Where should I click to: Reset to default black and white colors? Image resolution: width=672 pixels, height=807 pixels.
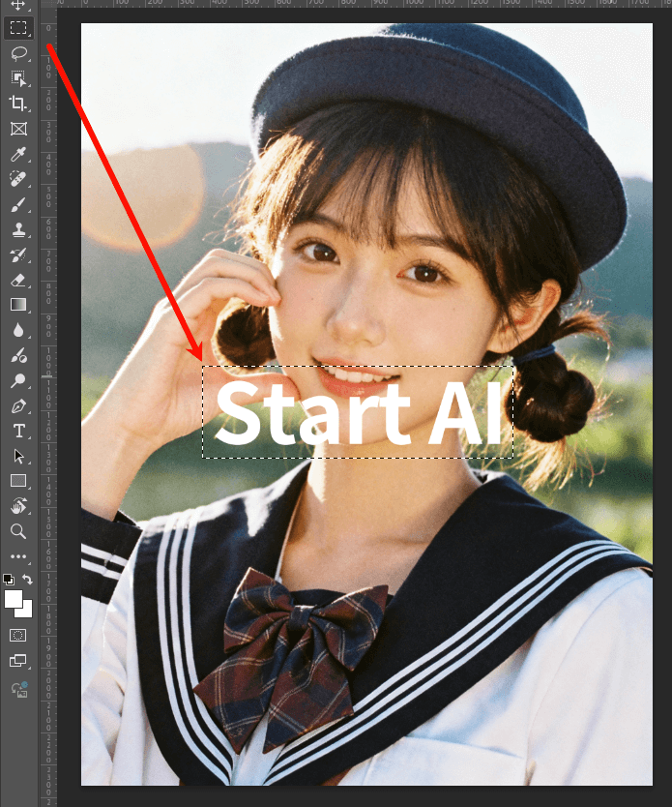click(9, 580)
